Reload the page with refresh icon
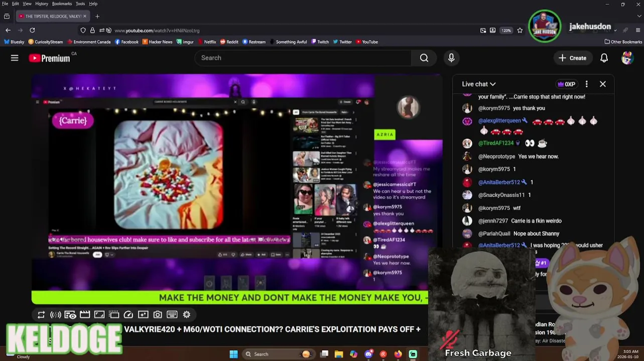This screenshot has height=361, width=644. (32, 31)
